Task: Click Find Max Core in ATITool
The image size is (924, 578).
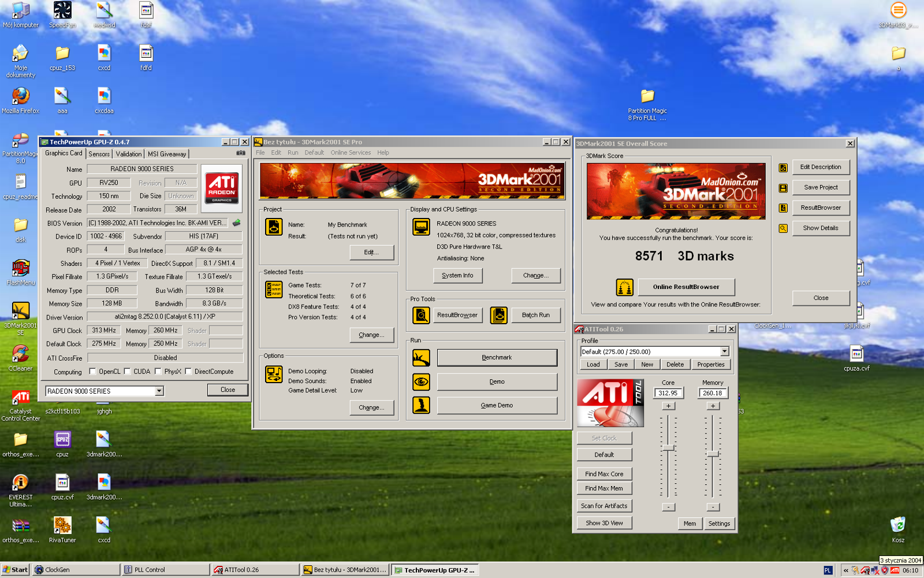Action: pyautogui.click(x=604, y=474)
